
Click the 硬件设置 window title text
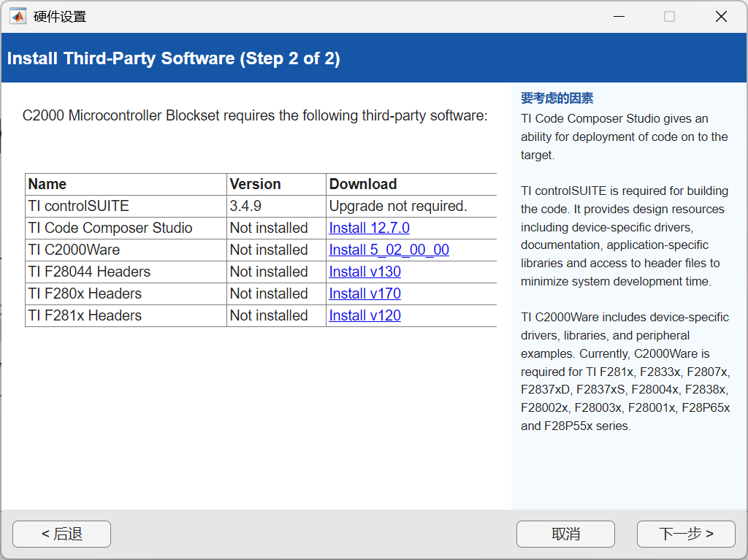pos(60,17)
